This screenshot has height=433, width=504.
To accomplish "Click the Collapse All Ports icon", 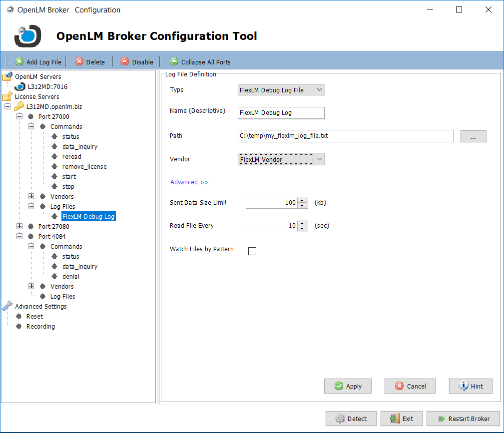I will point(174,62).
